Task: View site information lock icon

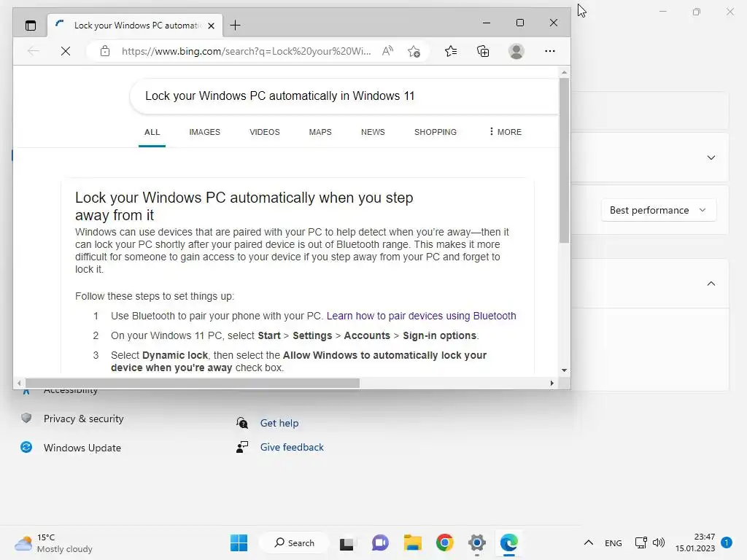Action: point(105,51)
